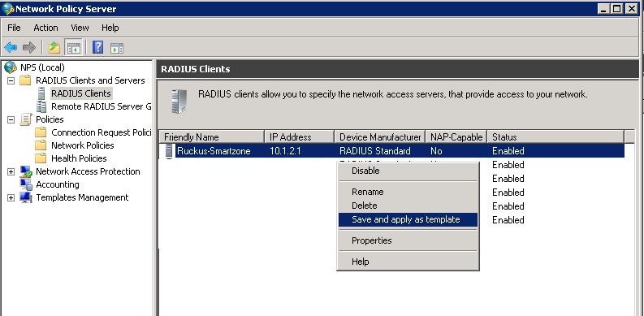Expand the Templates Management node

11,197
